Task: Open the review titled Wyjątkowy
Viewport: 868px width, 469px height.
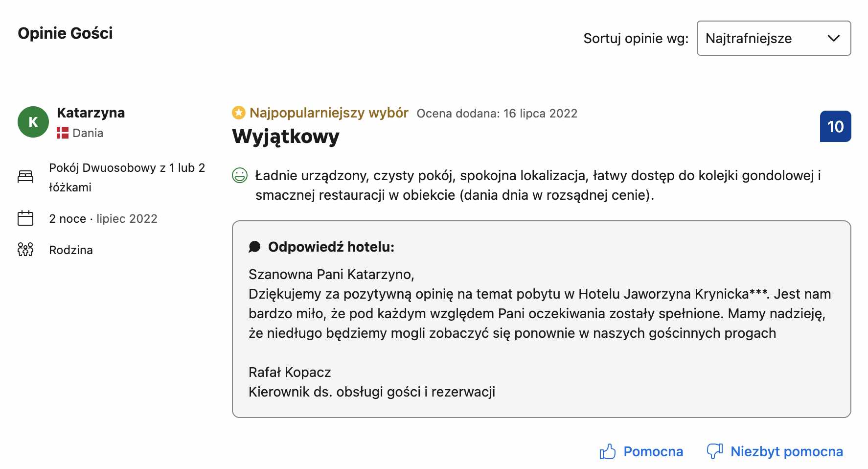Action: pyautogui.click(x=286, y=136)
